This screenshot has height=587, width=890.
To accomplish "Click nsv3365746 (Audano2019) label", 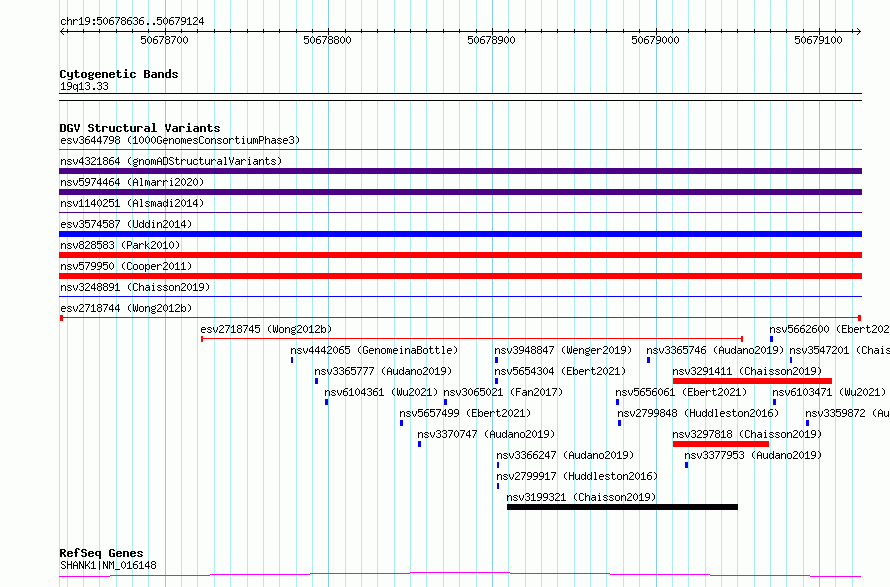I will pos(715,350).
